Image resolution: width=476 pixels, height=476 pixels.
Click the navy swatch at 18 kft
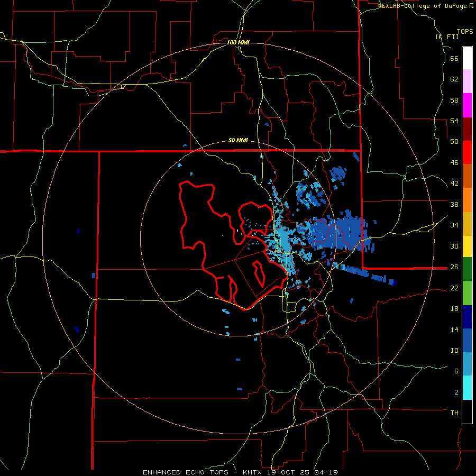tap(467, 317)
